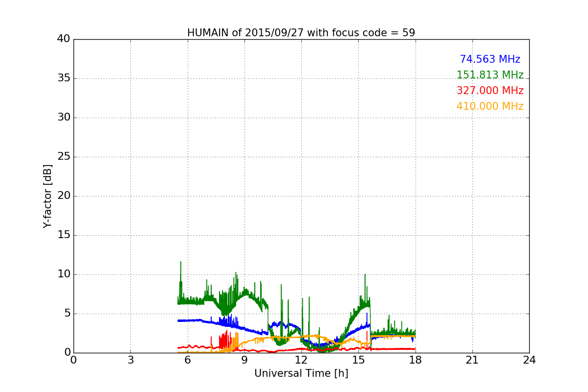Click the green spike peak near 5.6 hours
Viewport: 588px width, 392px height.
click(x=180, y=262)
